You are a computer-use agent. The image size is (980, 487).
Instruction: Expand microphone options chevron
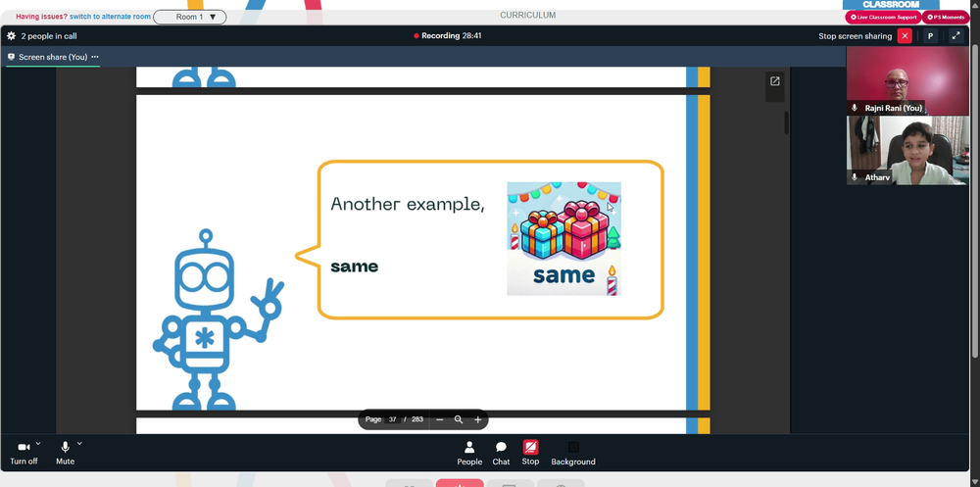click(79, 444)
